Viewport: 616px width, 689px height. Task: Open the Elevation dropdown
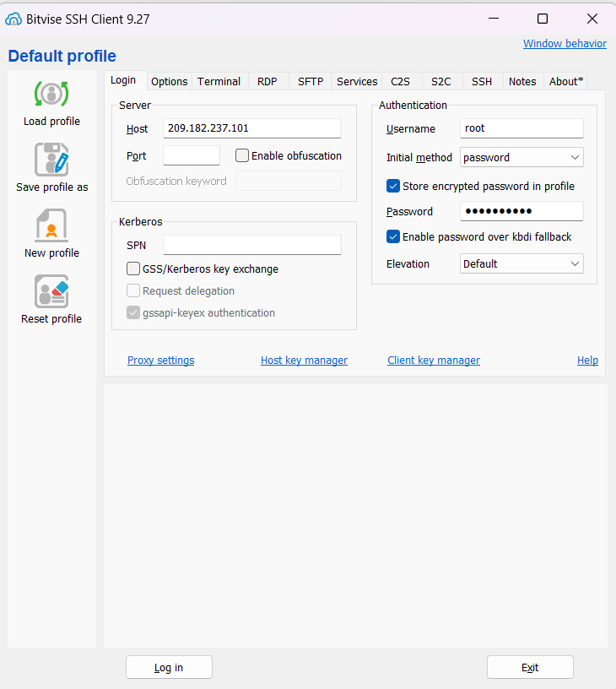[521, 263]
